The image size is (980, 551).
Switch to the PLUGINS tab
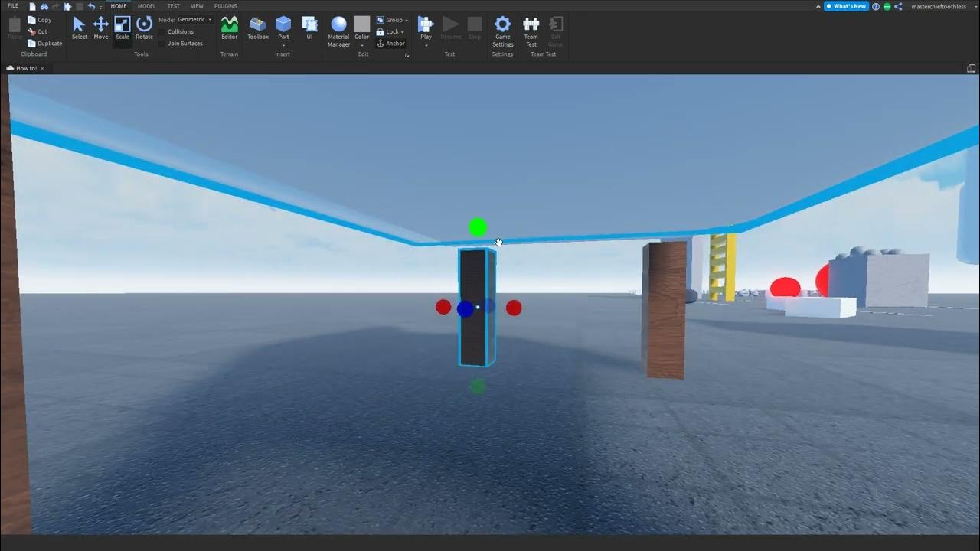click(225, 6)
